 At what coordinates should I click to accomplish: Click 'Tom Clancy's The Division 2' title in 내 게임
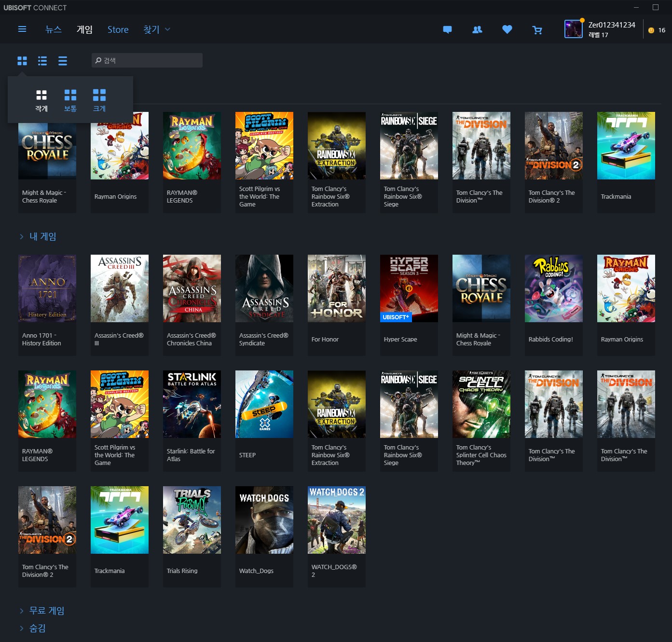45,571
